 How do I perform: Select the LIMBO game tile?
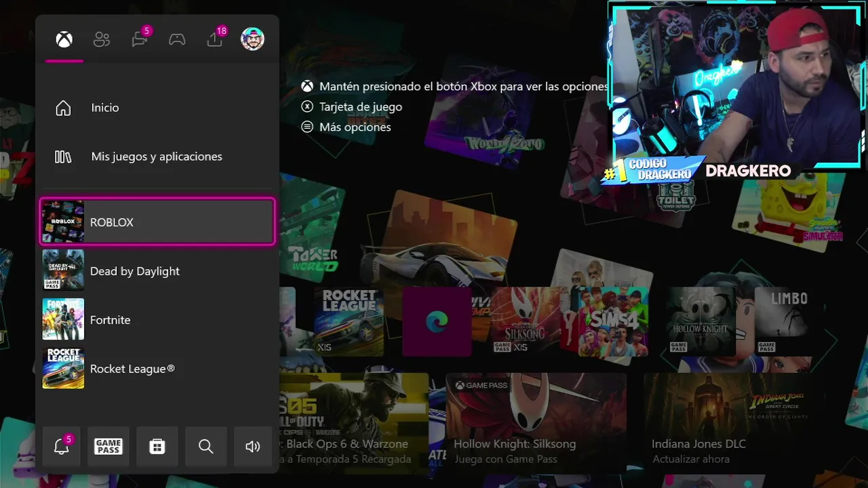click(x=789, y=321)
